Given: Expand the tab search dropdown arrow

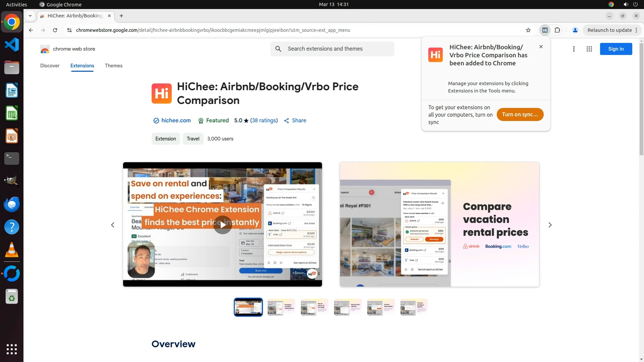Looking at the screenshot, I should [x=30, y=16].
